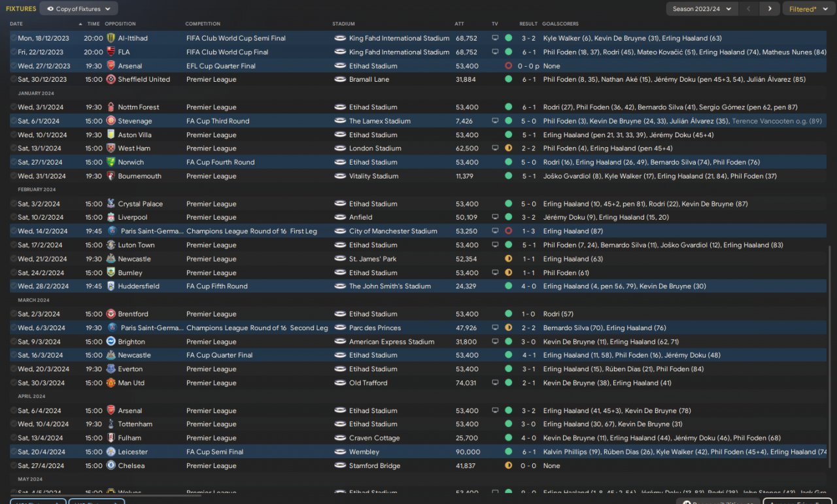Image resolution: width=837 pixels, height=504 pixels.
Task: Click the Nottm Forest club badge
Action: point(111,107)
